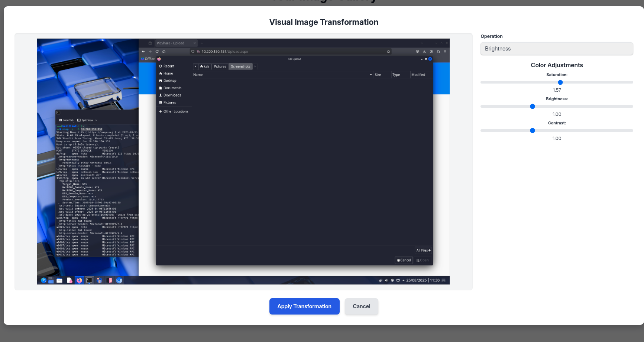Open the browser hamburger menu icon
The width and height of the screenshot is (644, 342).
445,52
